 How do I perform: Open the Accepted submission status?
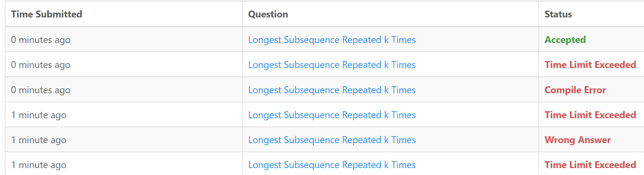565,40
